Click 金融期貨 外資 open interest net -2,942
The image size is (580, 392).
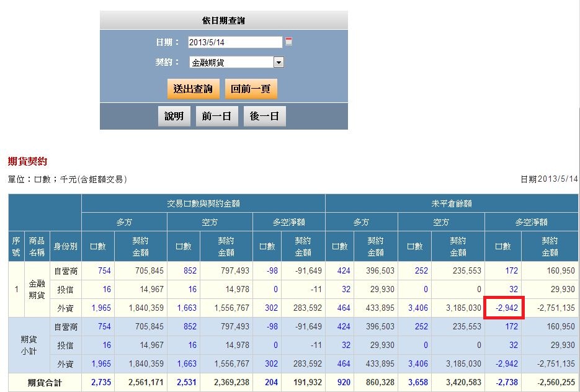(507, 308)
